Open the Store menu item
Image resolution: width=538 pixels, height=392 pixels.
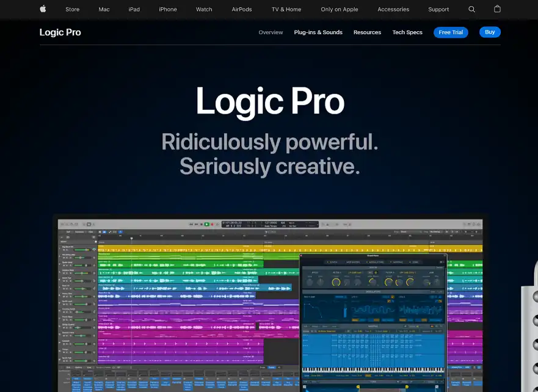(x=73, y=9)
